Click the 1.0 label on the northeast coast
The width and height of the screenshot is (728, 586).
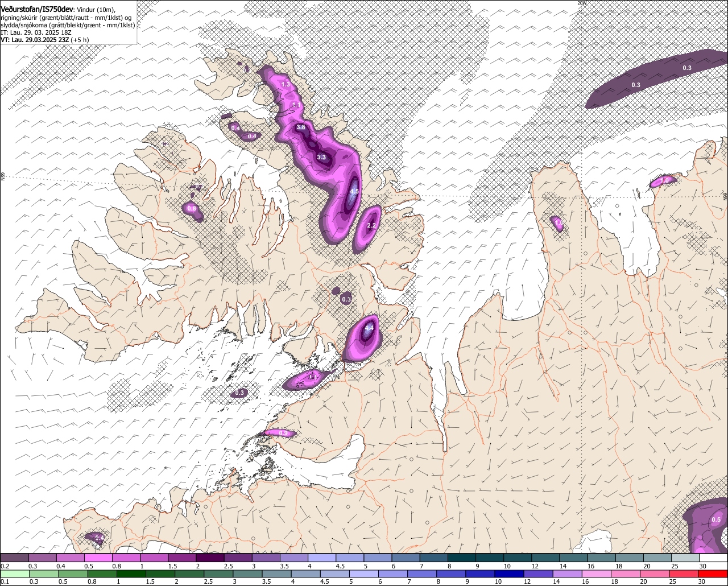[664, 181]
